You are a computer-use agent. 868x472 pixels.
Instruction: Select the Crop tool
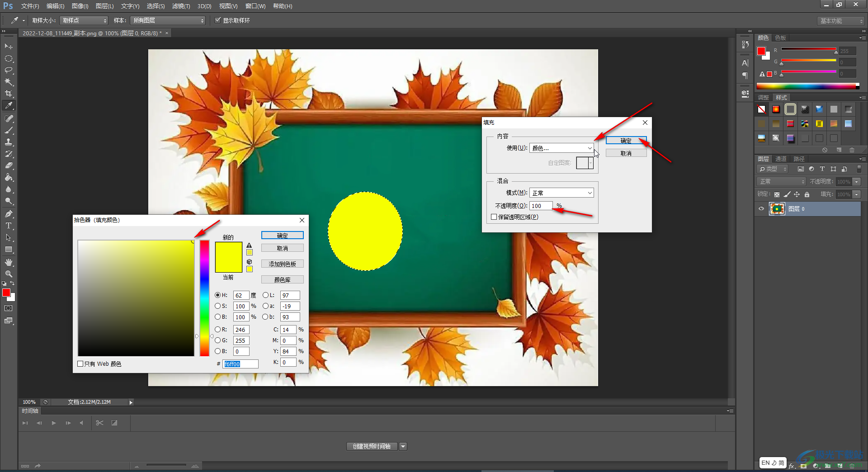[9, 94]
